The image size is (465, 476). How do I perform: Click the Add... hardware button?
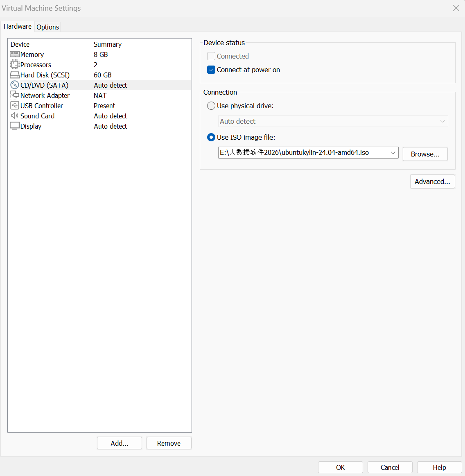click(x=120, y=443)
